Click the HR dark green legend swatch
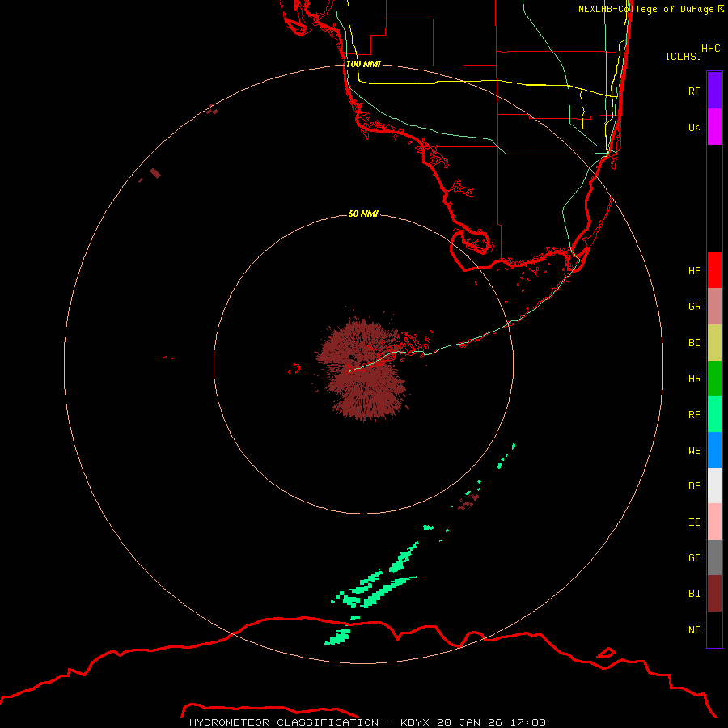Viewport: 728px width, 728px height. (714, 379)
